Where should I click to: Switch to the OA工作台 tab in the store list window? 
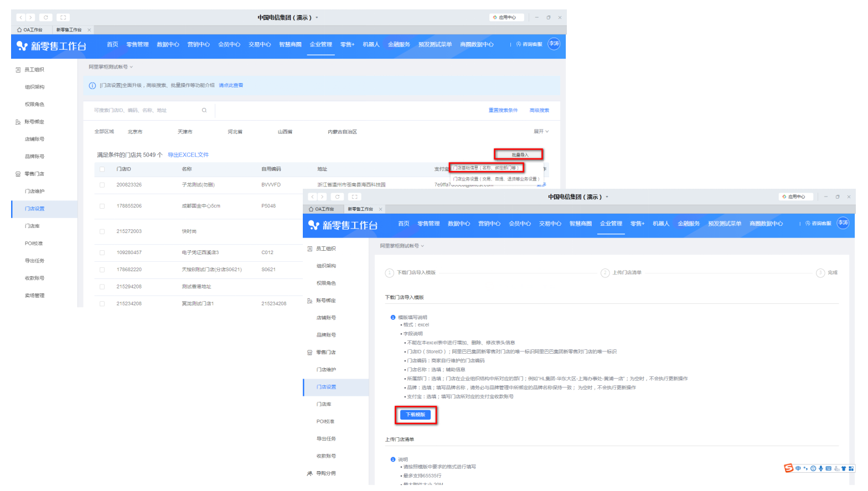click(30, 30)
